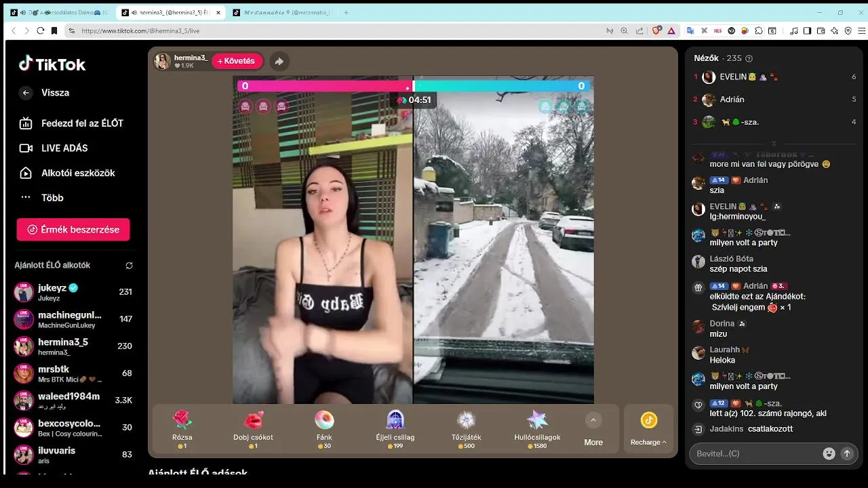The image size is (868, 488).
Task: Send the Rózsa gift
Action: [182, 430]
